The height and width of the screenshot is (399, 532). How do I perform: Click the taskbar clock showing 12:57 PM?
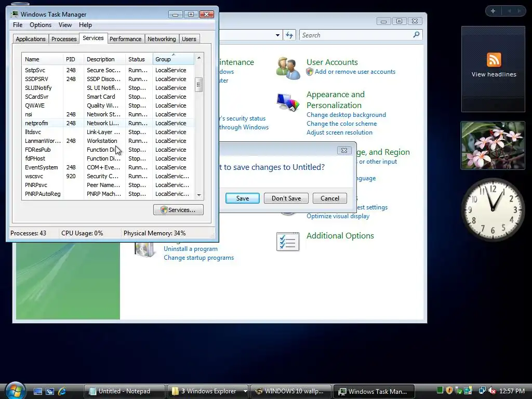[x=512, y=391]
